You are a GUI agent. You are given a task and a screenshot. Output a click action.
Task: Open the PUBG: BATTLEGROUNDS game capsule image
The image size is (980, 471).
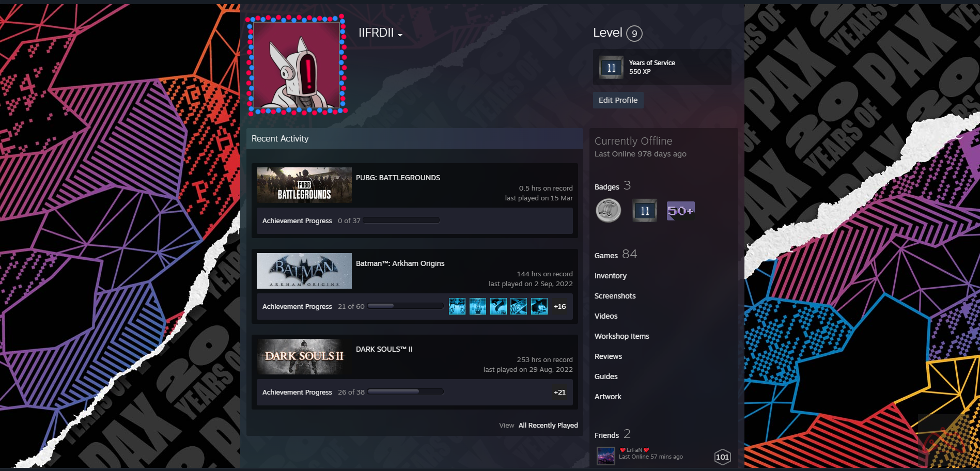[303, 185]
